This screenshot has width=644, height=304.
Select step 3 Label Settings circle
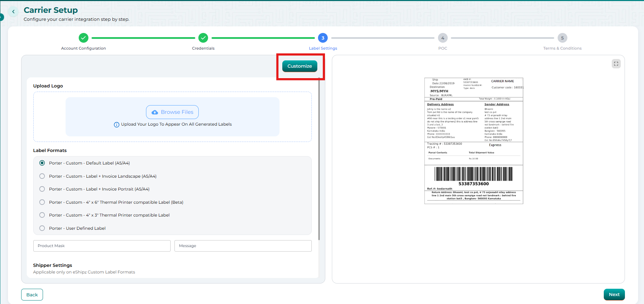(323, 38)
